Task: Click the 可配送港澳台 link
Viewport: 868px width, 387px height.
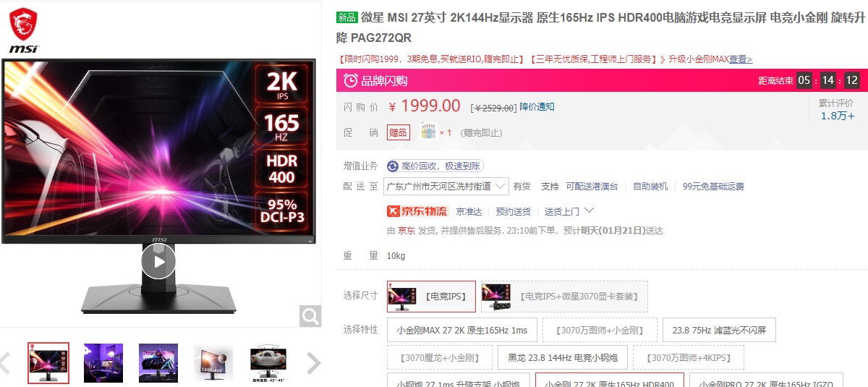Action: click(x=592, y=186)
